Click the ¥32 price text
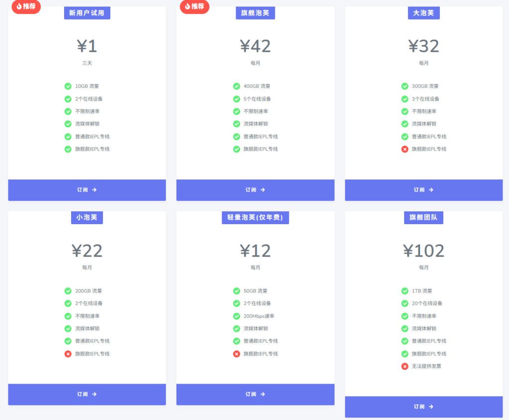The image size is (509, 420). click(x=424, y=46)
